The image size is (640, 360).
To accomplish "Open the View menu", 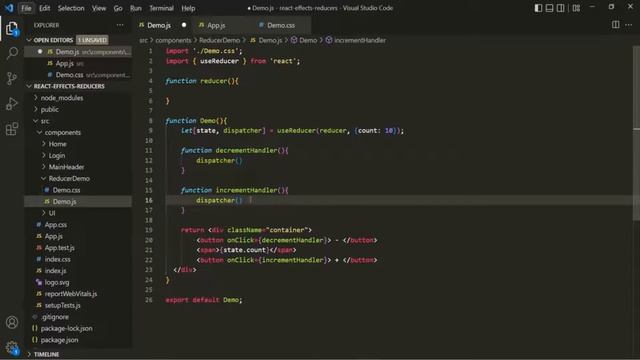I will point(99,8).
